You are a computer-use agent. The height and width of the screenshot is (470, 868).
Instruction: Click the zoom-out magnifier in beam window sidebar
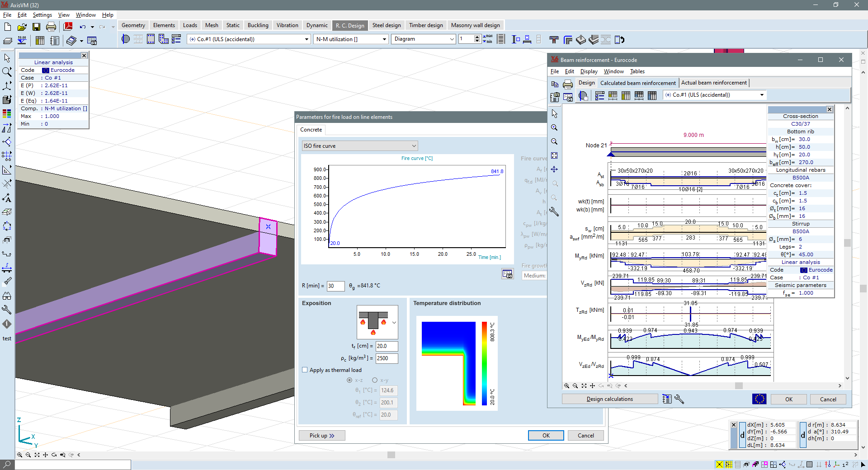pos(554,141)
